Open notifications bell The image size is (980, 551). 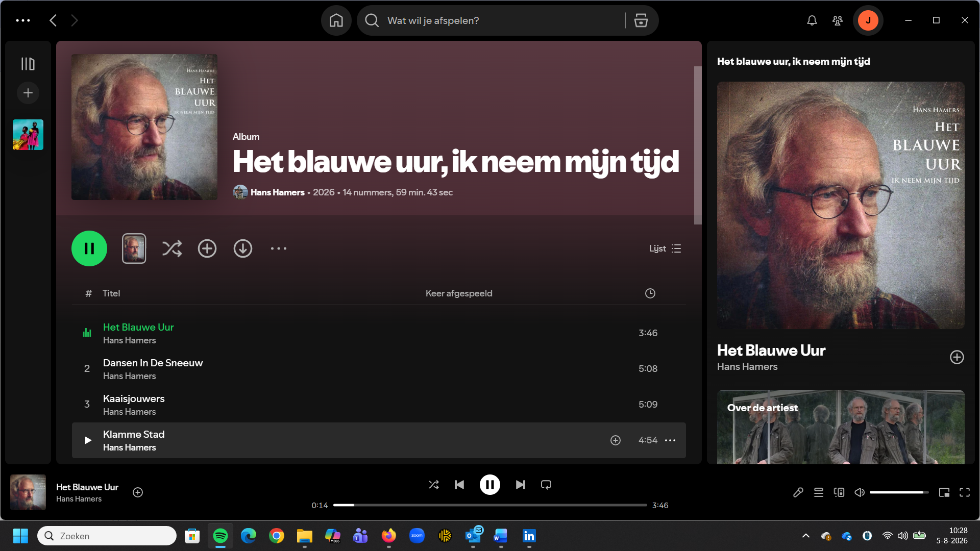click(x=812, y=20)
